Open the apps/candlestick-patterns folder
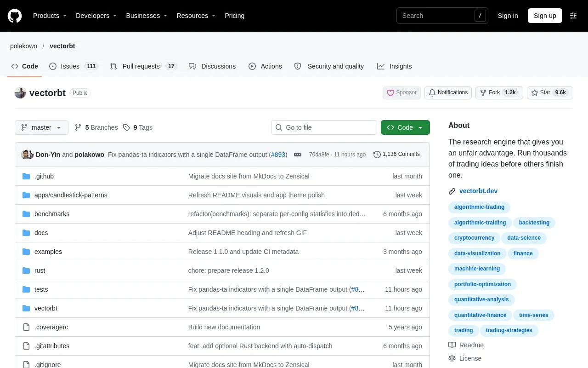This screenshot has width=588, height=368. click(x=71, y=195)
